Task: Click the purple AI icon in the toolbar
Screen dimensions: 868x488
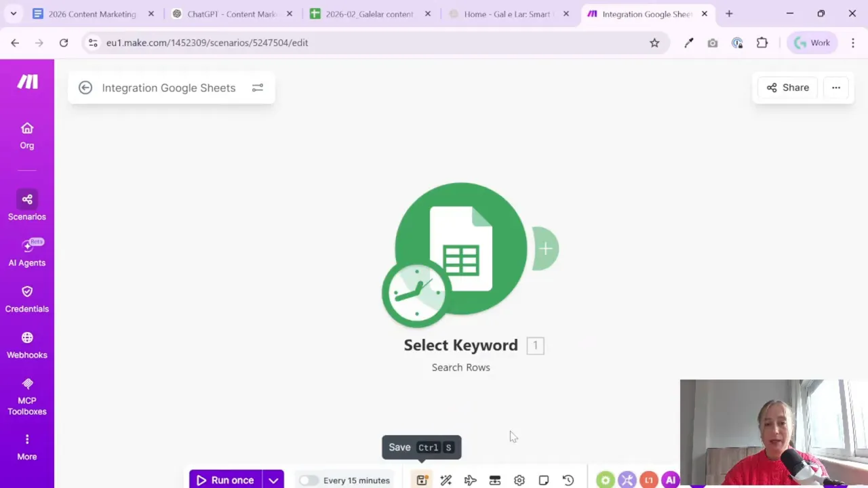Action: (671, 480)
